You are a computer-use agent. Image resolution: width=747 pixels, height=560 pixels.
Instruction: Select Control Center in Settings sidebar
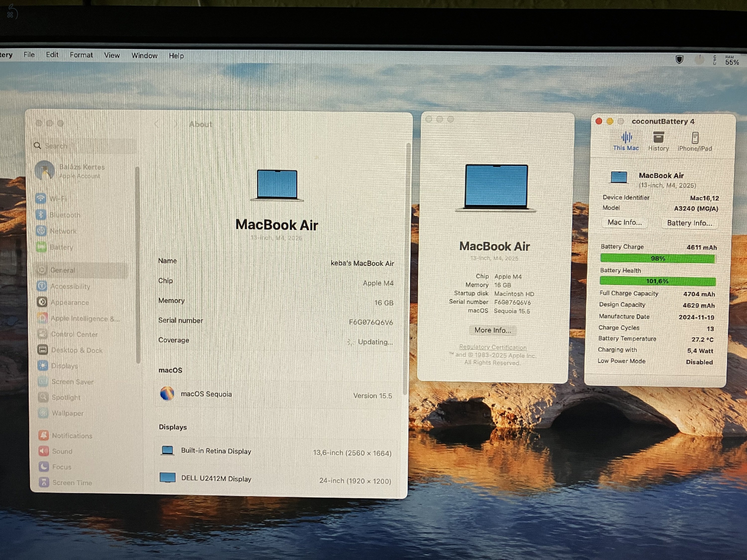coord(81,334)
